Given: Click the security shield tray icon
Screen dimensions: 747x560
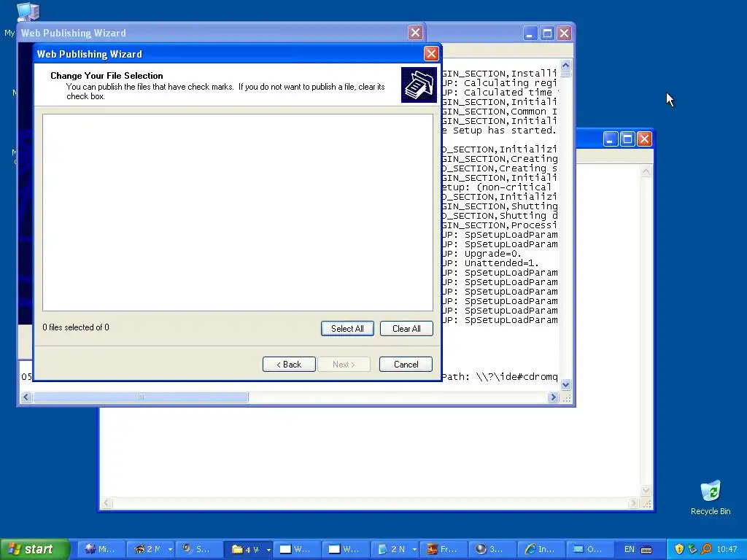Looking at the screenshot, I should [x=679, y=550].
